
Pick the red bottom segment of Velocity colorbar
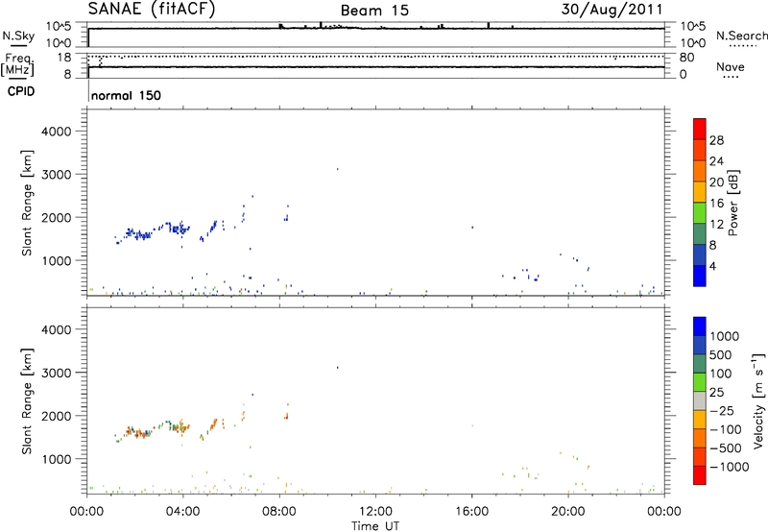pos(700,475)
